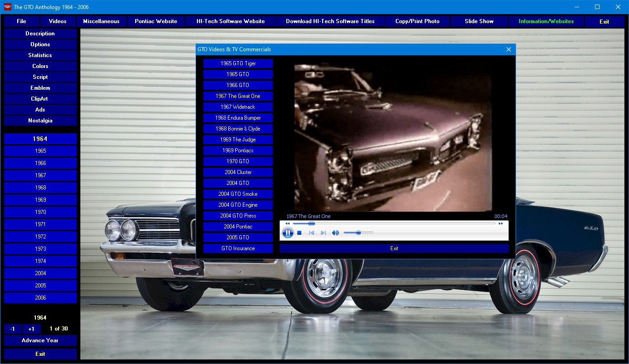Select model year 1967
The height and width of the screenshot is (364, 629).
pyautogui.click(x=40, y=175)
